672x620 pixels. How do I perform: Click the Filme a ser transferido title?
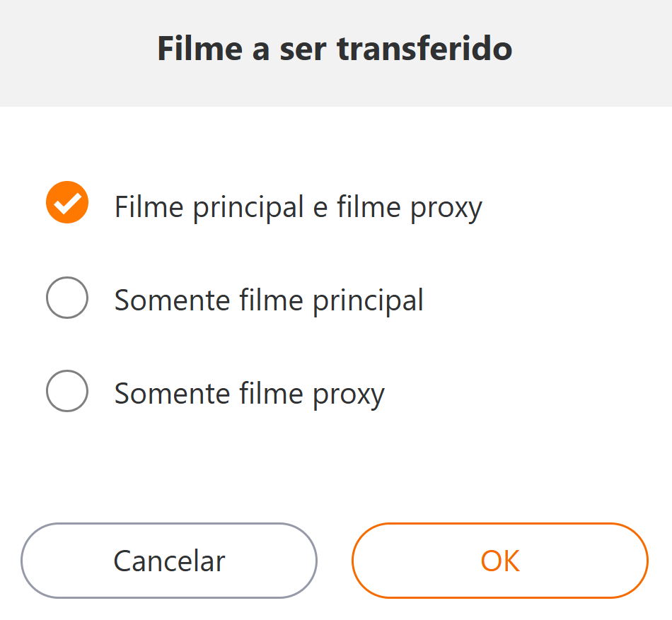coord(335,49)
